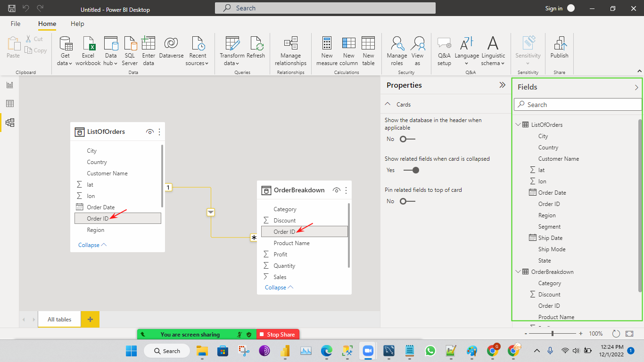Click Stop Share button

pyautogui.click(x=278, y=335)
